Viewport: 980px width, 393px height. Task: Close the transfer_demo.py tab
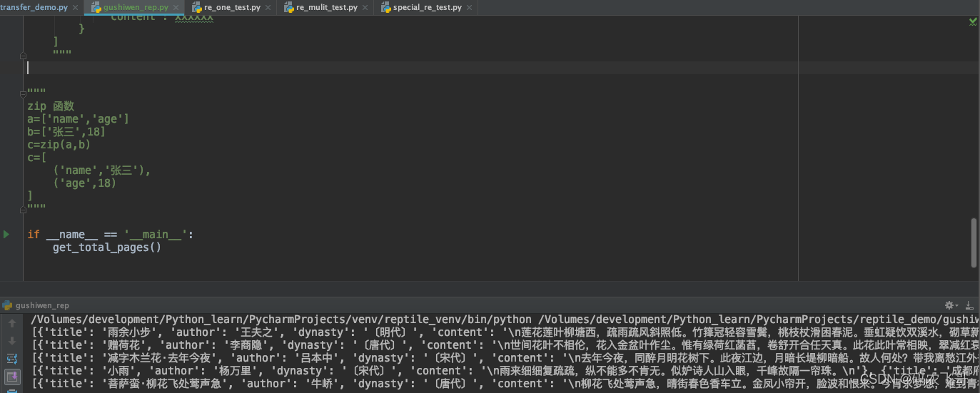(76, 7)
